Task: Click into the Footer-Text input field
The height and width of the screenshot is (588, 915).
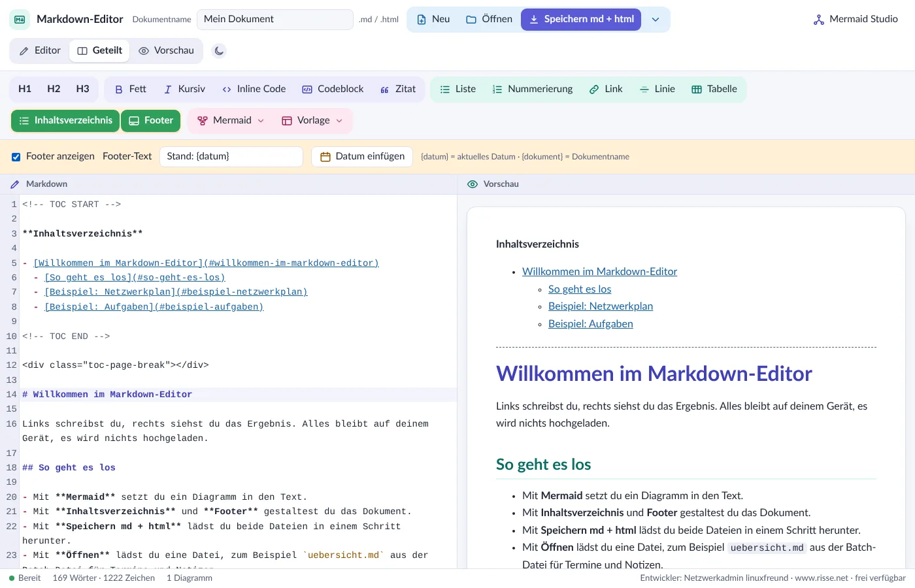Action: [231, 157]
